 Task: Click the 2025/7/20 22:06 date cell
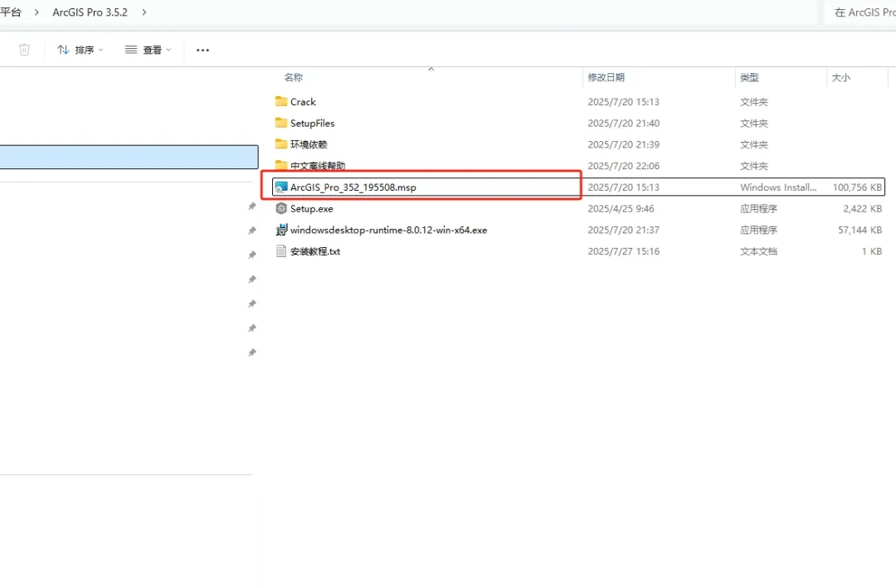[623, 166]
